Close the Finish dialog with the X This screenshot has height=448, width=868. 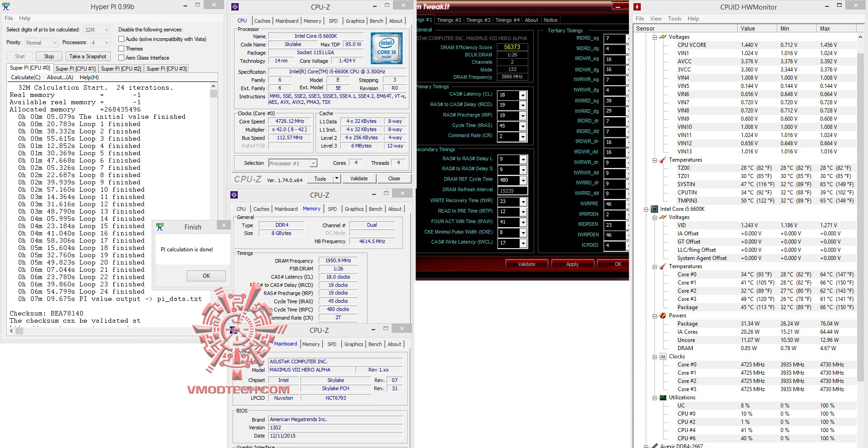click(x=224, y=225)
